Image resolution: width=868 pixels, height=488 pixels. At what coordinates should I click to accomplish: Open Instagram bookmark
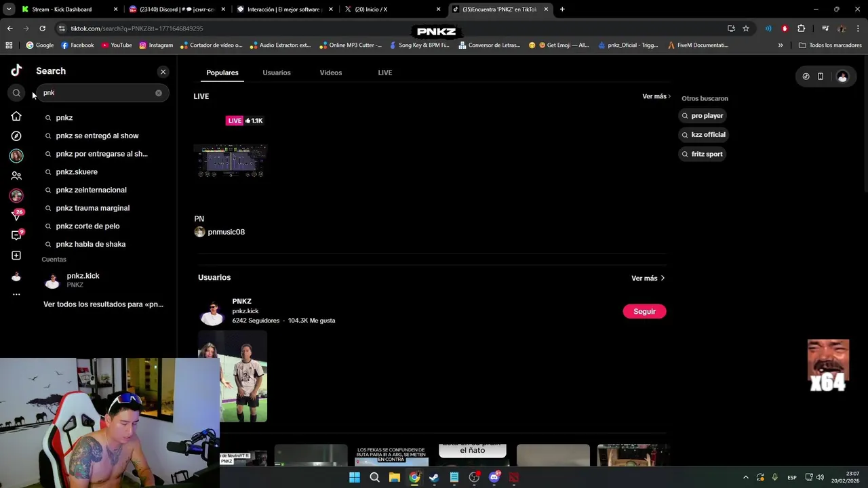click(x=155, y=45)
